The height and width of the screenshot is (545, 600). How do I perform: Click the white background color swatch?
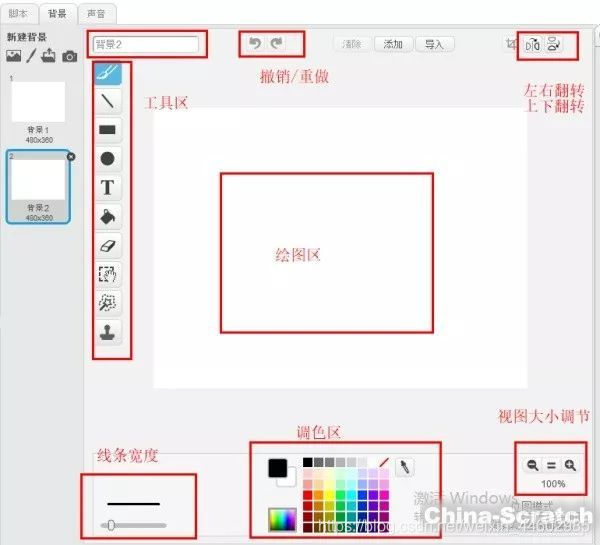point(290,480)
